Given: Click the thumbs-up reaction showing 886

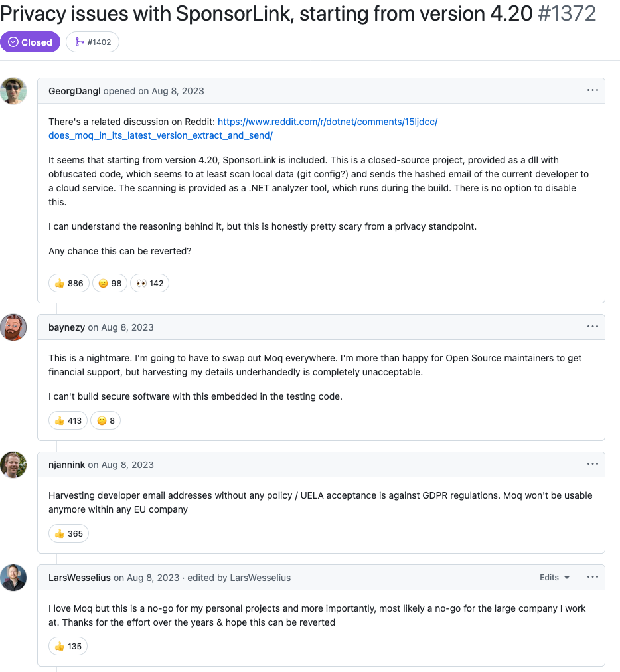Looking at the screenshot, I should pyautogui.click(x=68, y=283).
